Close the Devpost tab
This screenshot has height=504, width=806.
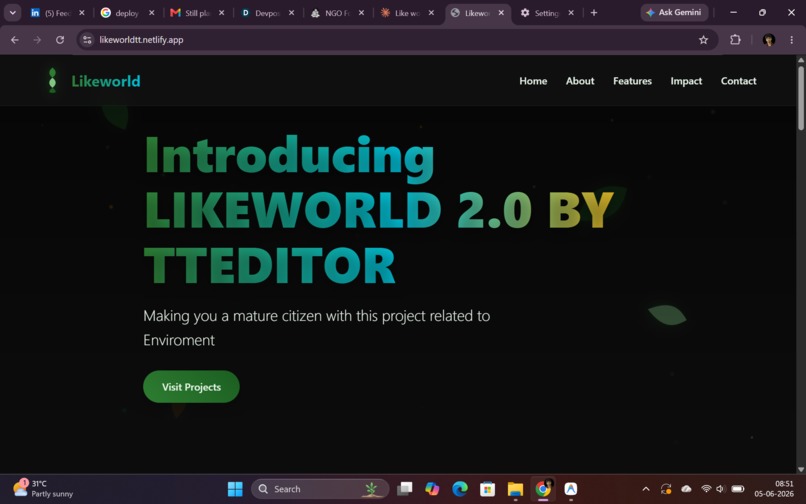(x=291, y=13)
